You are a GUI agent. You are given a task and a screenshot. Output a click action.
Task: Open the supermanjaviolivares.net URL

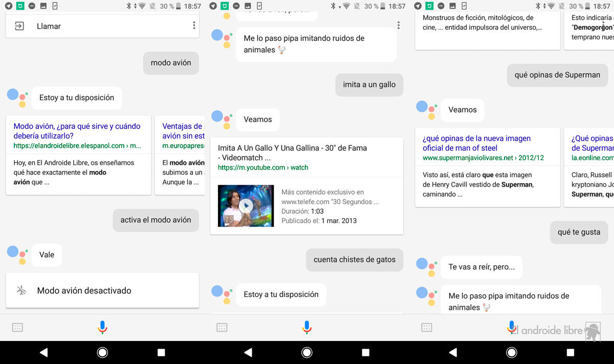[483, 158]
